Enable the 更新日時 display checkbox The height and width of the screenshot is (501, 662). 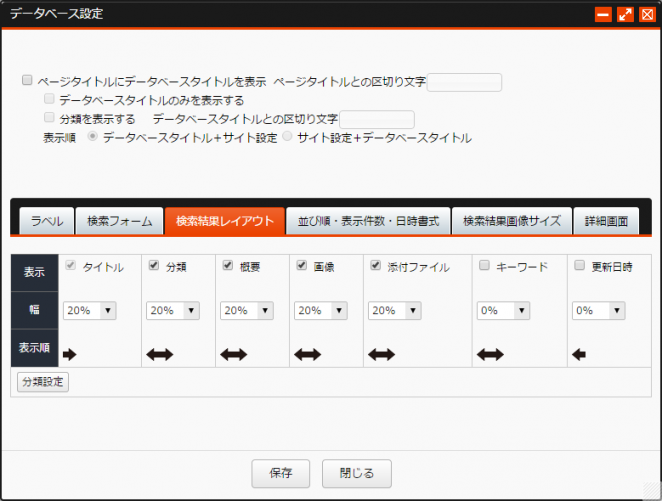pos(580,265)
